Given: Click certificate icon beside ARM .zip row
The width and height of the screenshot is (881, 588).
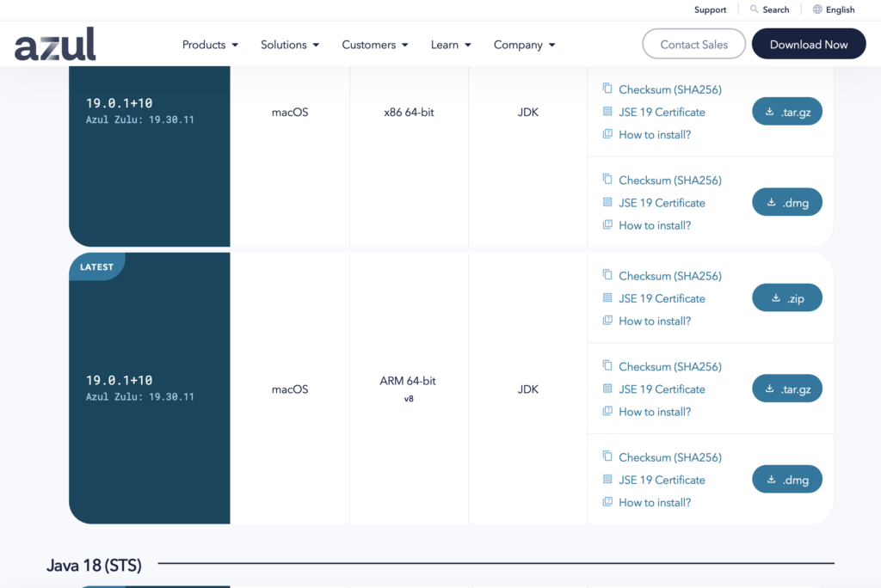Looking at the screenshot, I should click(x=607, y=298).
